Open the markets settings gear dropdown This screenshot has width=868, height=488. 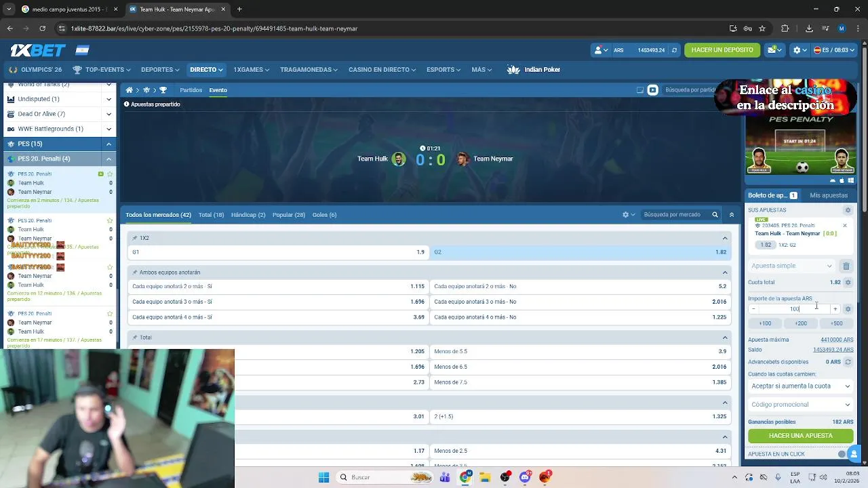629,215
